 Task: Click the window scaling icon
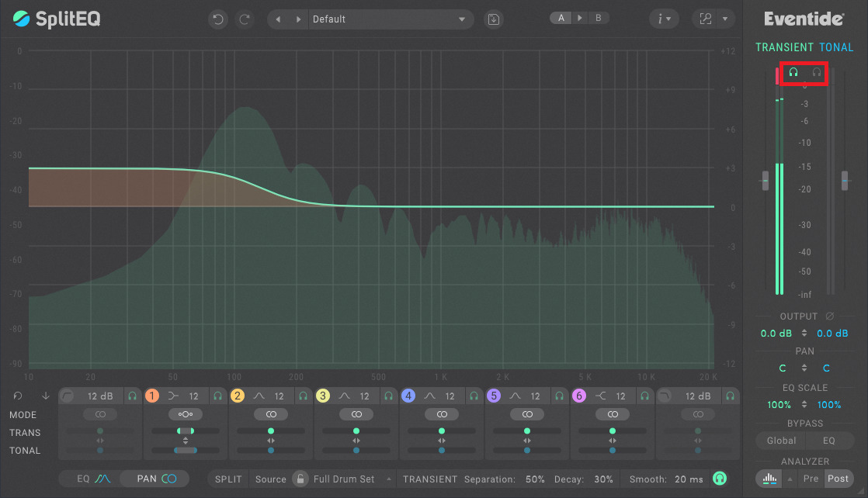pyautogui.click(x=705, y=19)
